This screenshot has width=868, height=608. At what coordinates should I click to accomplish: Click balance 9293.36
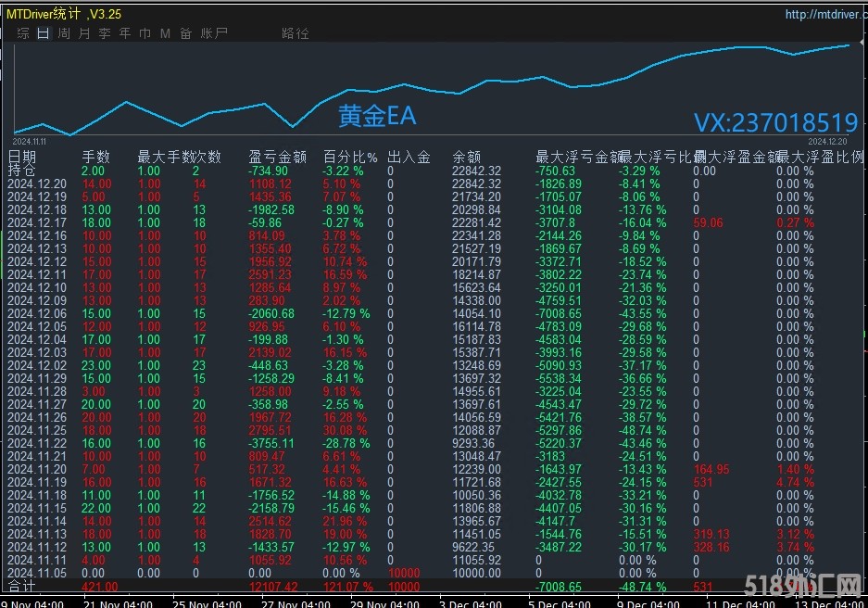pyautogui.click(x=472, y=444)
